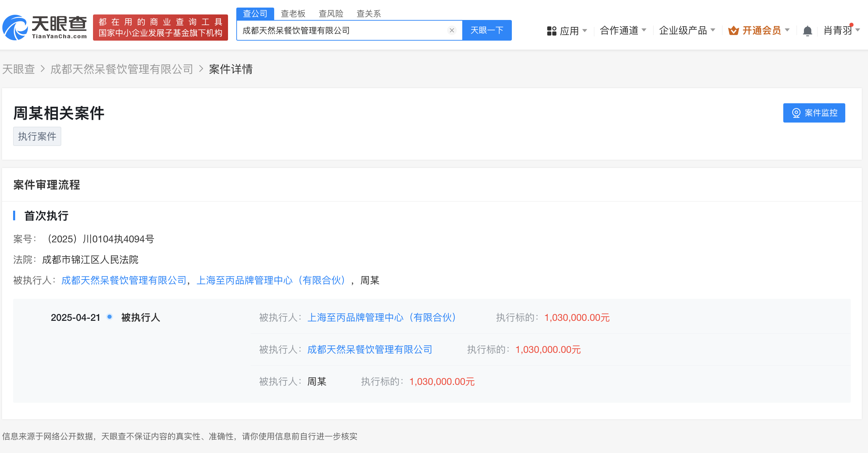Select the 查关系 search tab
This screenshot has height=453, width=868.
tap(369, 14)
